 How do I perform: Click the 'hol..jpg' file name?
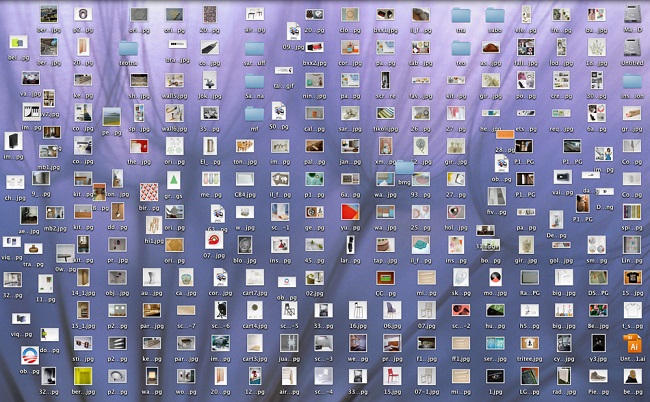coord(456,228)
